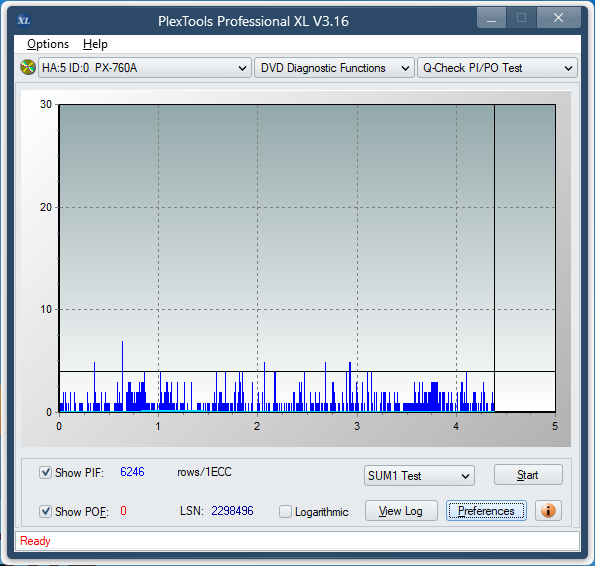This screenshot has height=566, width=595.
Task: Expand the DVD Diagnostic Functions dropdown
Action: [x=334, y=68]
